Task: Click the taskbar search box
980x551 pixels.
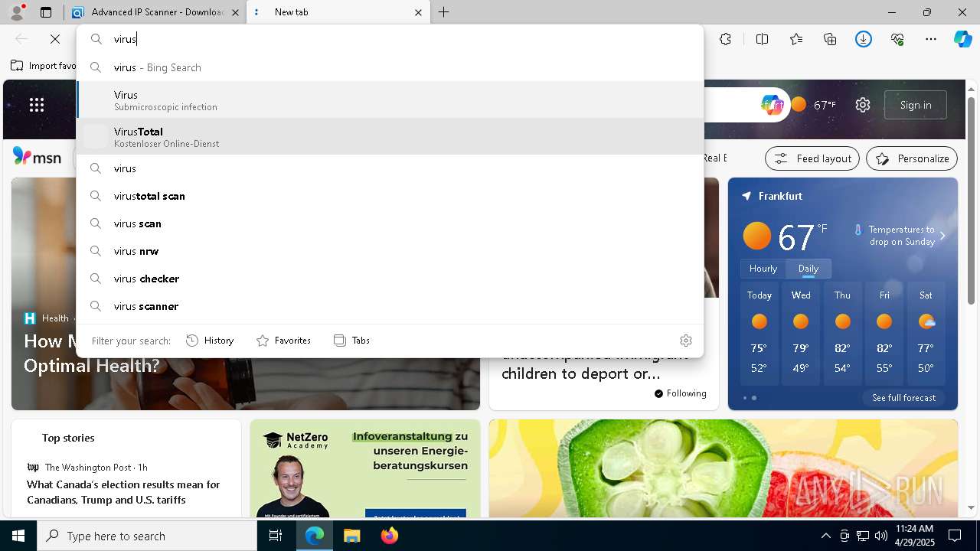Action: [x=147, y=536]
